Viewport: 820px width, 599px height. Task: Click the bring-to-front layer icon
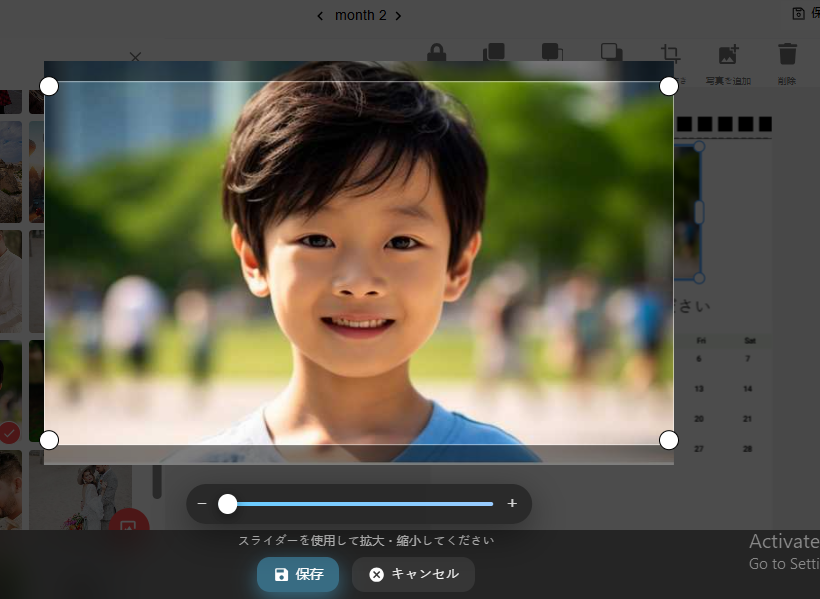tap(493, 52)
